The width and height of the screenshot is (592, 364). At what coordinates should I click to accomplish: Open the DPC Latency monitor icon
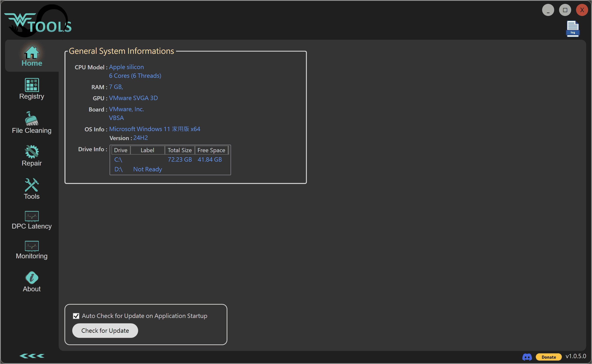[x=32, y=216]
